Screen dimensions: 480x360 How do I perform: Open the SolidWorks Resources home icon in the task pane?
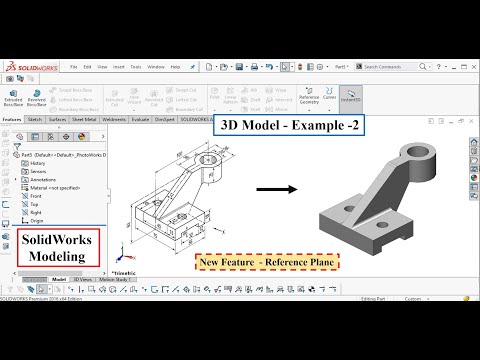pyautogui.click(x=474, y=142)
